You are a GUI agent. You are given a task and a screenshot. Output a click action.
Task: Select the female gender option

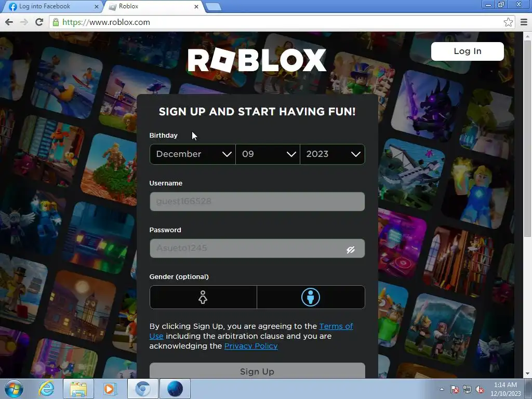pos(203,297)
